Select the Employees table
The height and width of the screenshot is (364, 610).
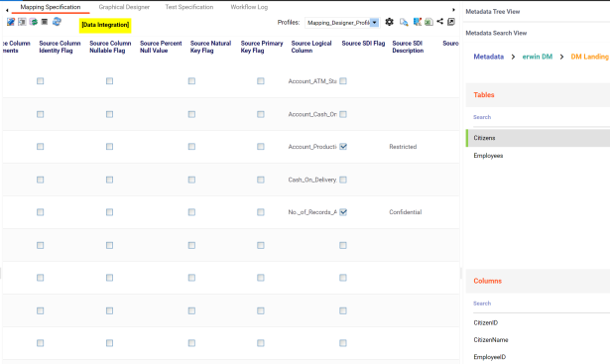(x=538, y=156)
